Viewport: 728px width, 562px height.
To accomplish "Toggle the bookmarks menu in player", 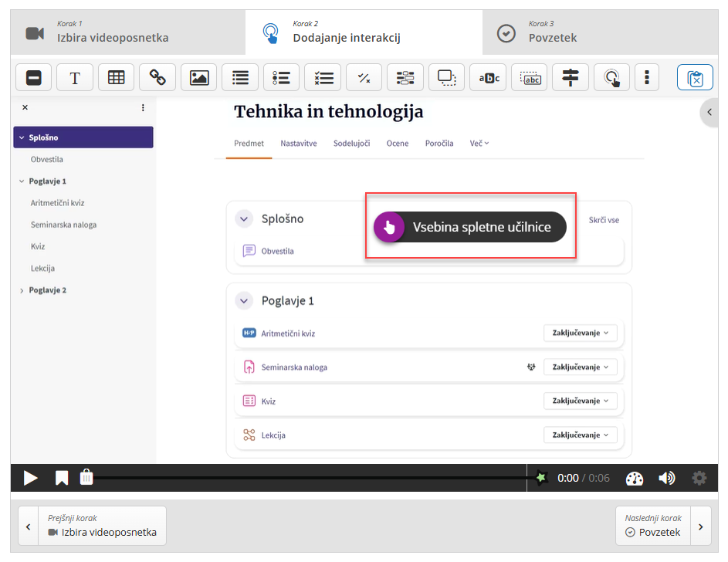I will (62, 478).
